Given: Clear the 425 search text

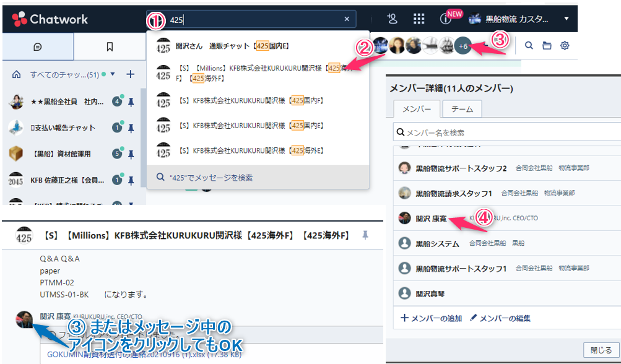Looking at the screenshot, I should pos(347,19).
